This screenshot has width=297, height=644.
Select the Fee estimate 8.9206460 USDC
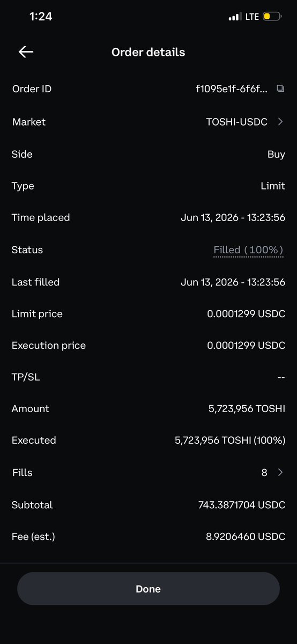pyautogui.click(x=245, y=537)
